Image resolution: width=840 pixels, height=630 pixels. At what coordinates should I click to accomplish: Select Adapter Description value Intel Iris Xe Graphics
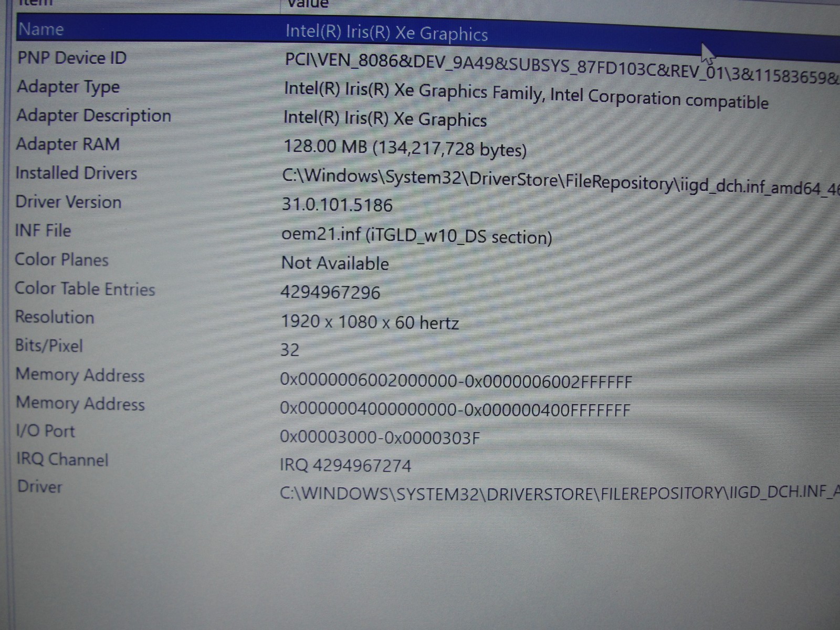pyautogui.click(x=385, y=118)
